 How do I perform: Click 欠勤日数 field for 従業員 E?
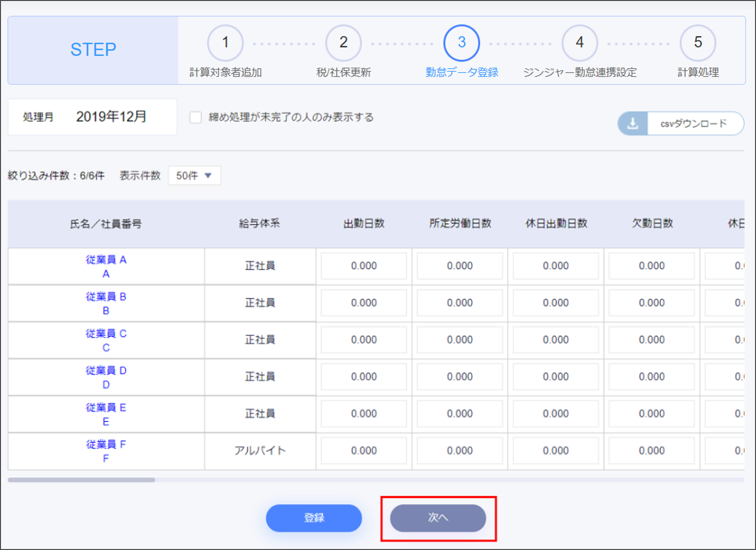point(652,414)
